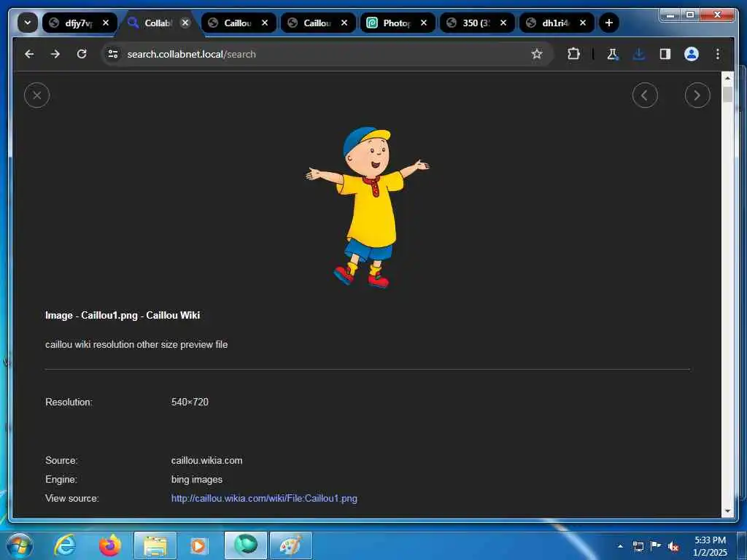747x560 pixels.
Task: Open the Paint app on taskbar
Action: pos(290,545)
